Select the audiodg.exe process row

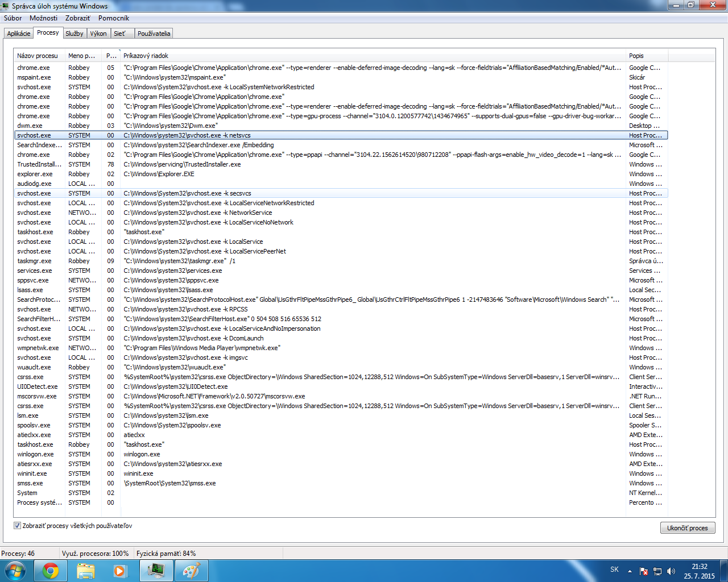click(341, 184)
